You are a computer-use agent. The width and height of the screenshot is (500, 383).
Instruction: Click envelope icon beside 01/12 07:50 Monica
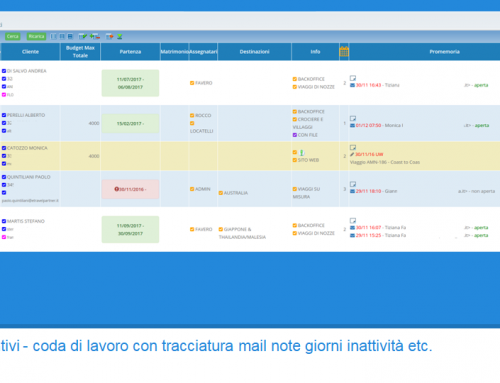point(352,126)
